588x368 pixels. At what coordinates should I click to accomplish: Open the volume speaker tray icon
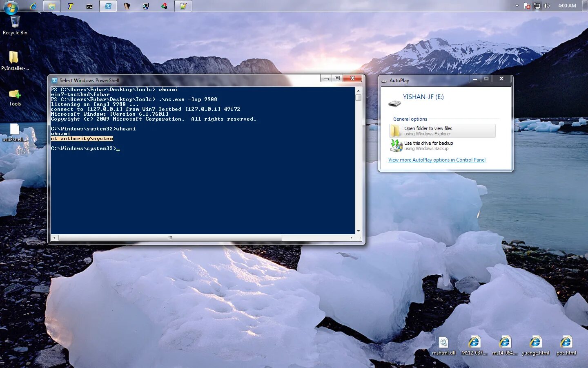(x=547, y=6)
